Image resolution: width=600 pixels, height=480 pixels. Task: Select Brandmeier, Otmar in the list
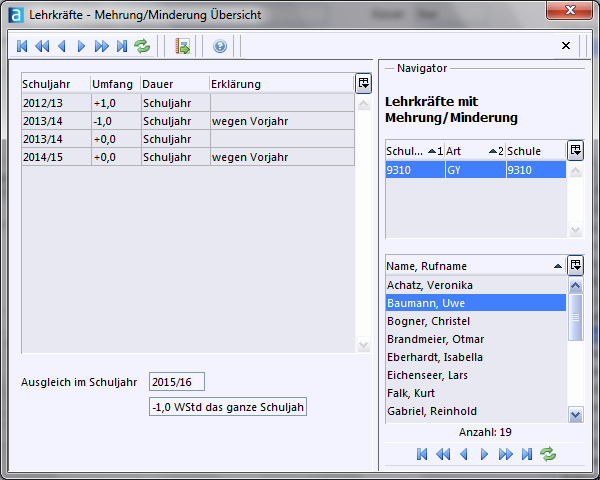[x=476, y=339]
